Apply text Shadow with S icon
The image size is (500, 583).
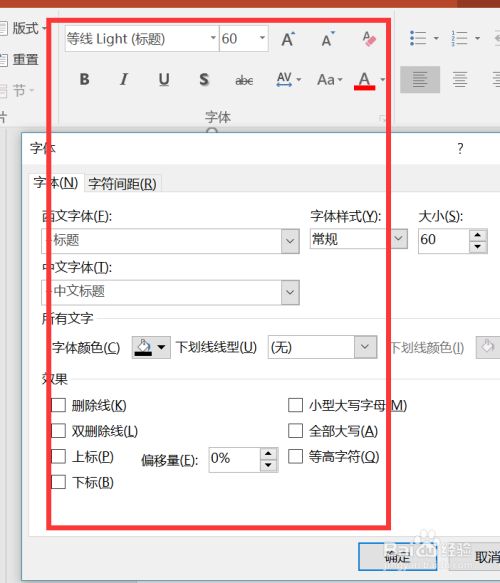204,79
